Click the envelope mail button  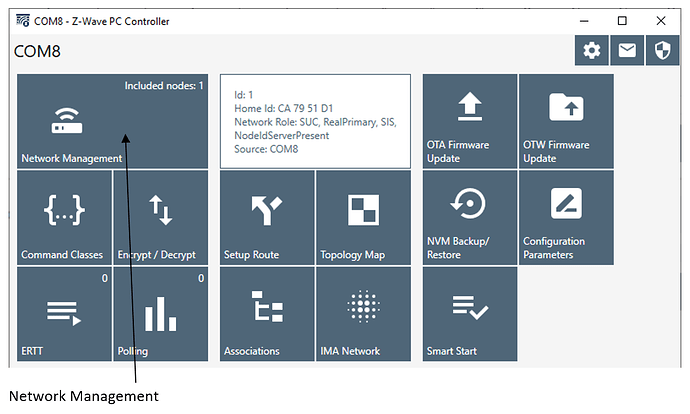627,51
